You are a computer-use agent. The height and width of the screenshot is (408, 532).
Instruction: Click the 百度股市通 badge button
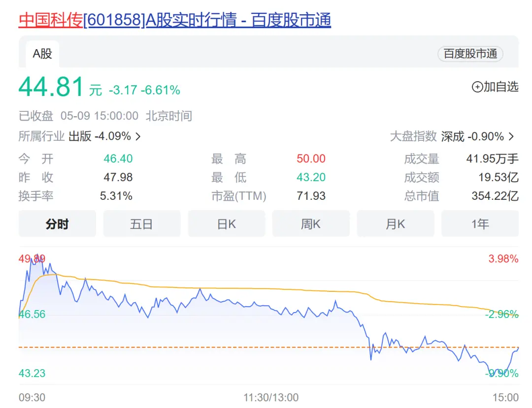pyautogui.click(x=470, y=54)
